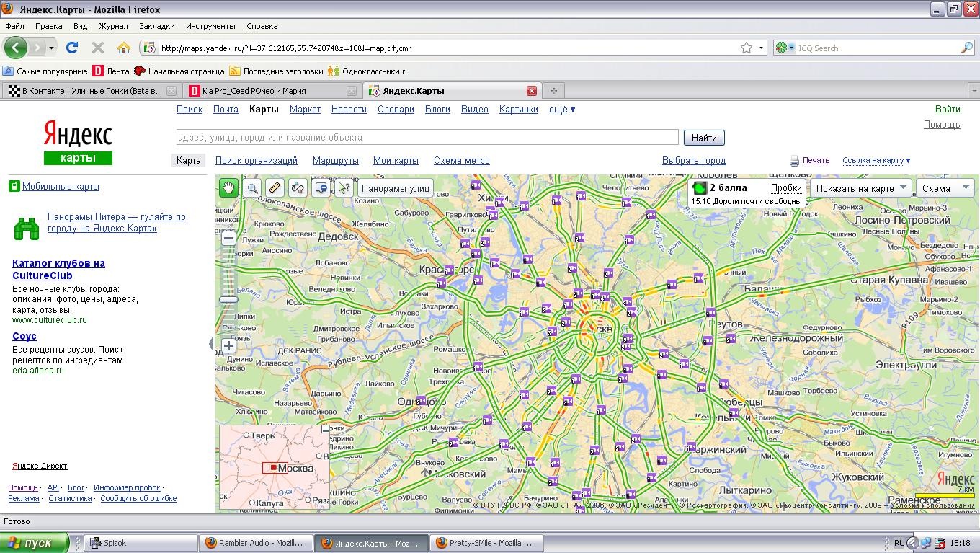Select the magnifier zoom-area tool

pyautogui.click(x=251, y=187)
